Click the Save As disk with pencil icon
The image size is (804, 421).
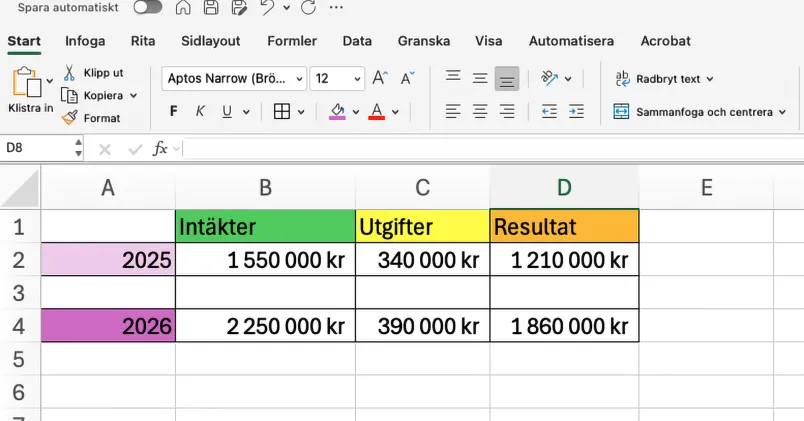(239, 7)
